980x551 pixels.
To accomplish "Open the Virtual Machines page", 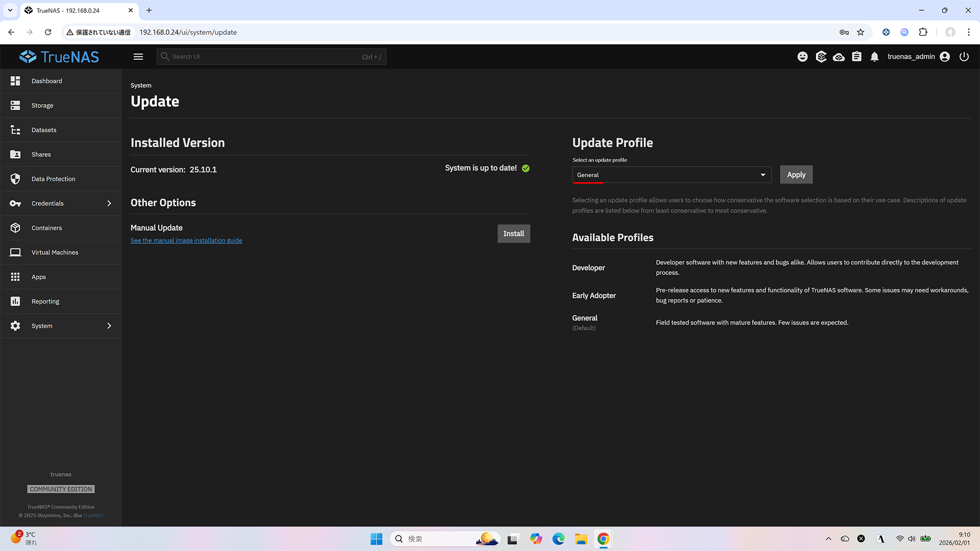I will click(x=55, y=253).
